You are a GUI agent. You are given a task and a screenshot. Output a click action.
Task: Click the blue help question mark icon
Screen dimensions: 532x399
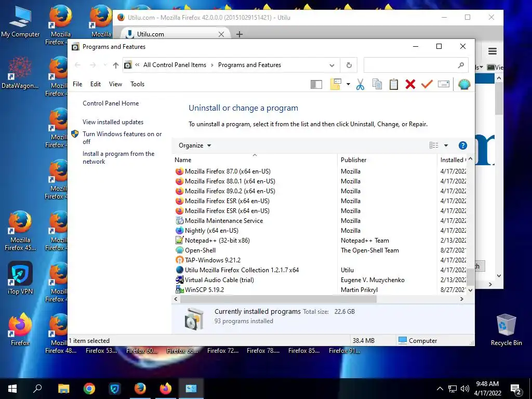point(462,145)
